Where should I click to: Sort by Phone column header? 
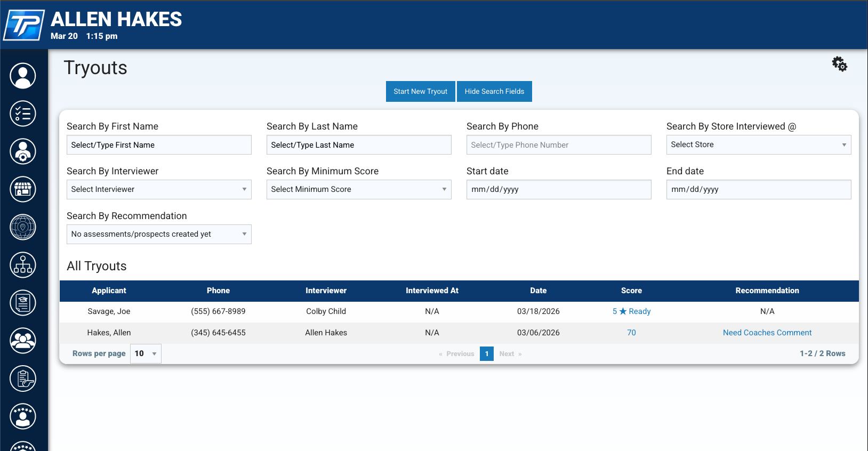(218, 291)
